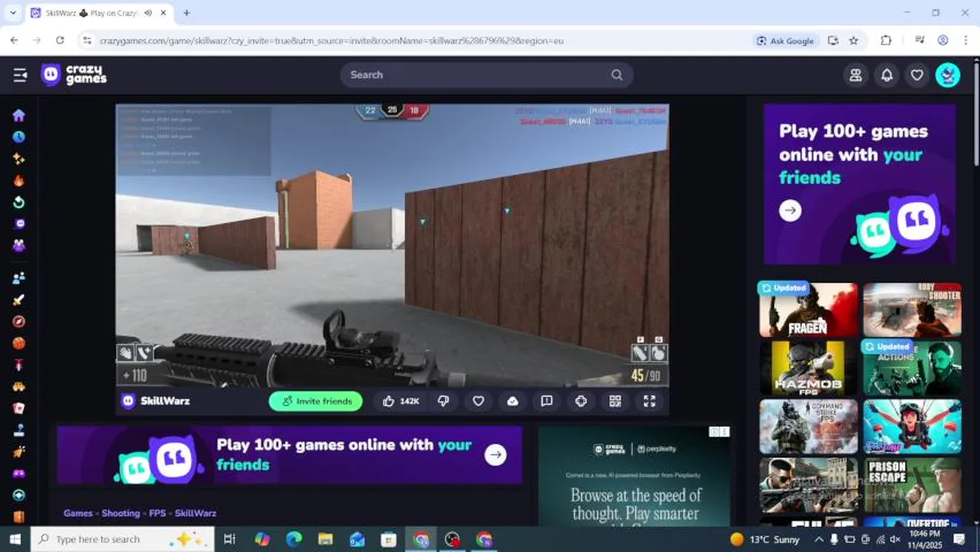
Task: Open the weather 13°C Sunny widget
Action: click(x=765, y=540)
